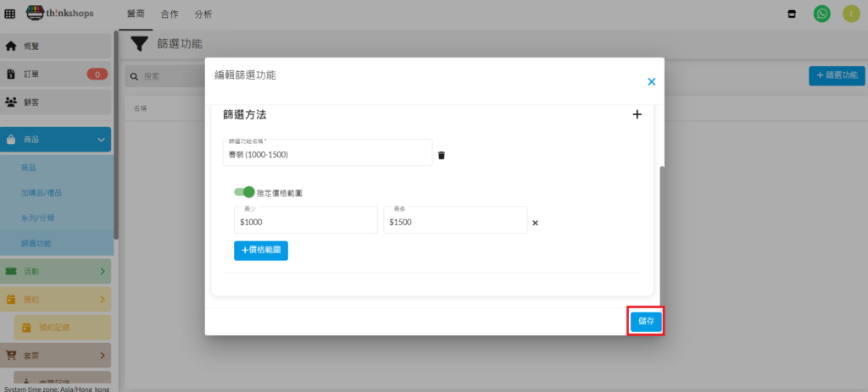
Task: Expand the 商品 sidebar section
Action: [56, 139]
